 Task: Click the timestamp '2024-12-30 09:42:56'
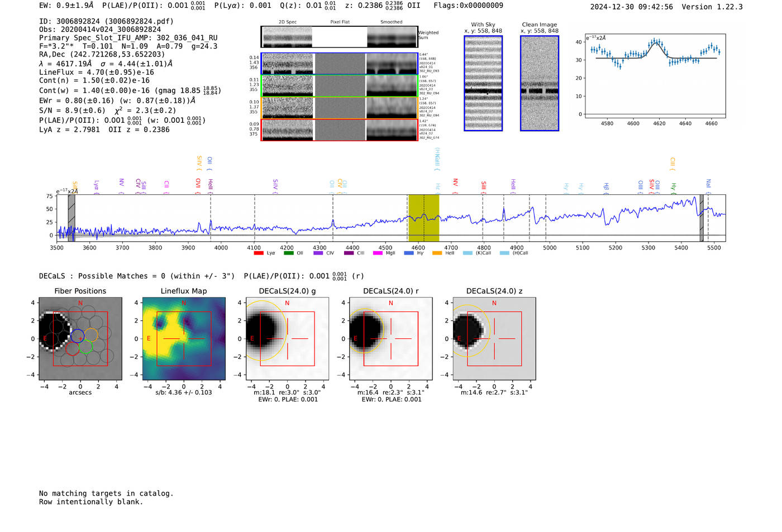tap(632, 7)
